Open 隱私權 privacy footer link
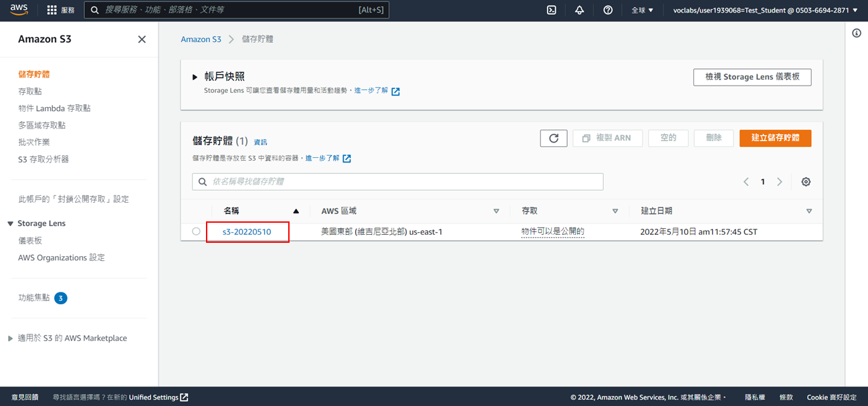The width and height of the screenshot is (868, 406). [755, 397]
